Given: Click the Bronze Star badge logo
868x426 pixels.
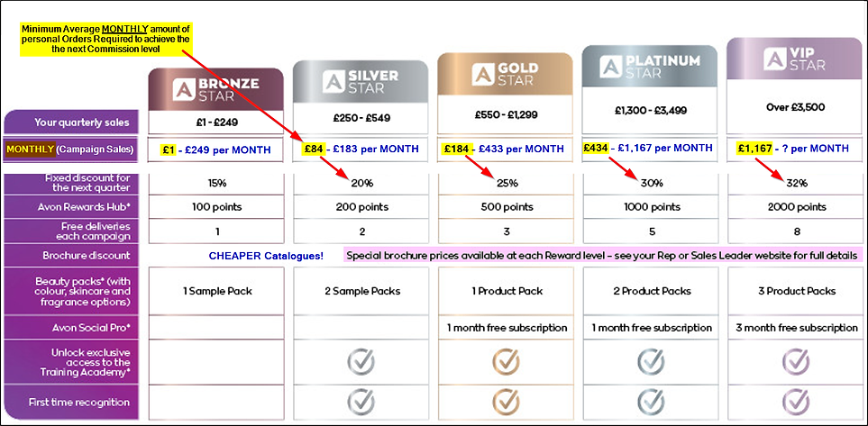Looking at the screenshot, I should tap(216, 89).
